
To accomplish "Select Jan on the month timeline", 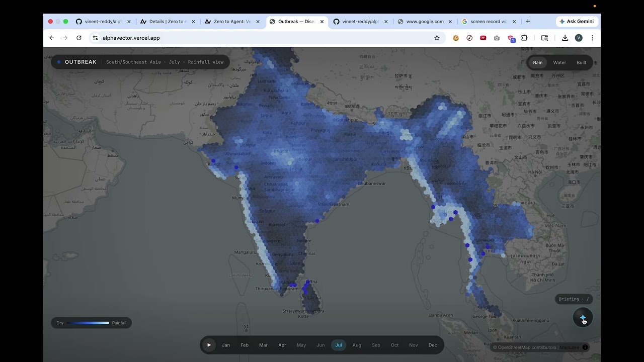I will [x=226, y=345].
